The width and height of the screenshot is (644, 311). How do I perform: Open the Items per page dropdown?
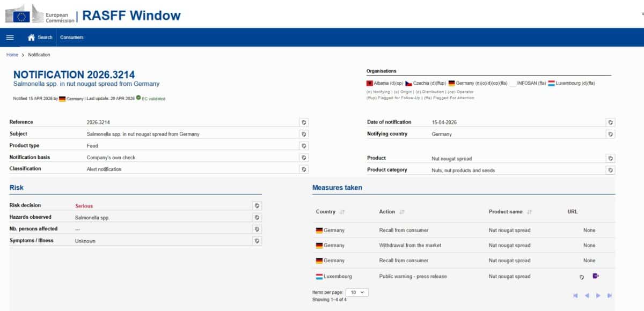tap(357, 292)
